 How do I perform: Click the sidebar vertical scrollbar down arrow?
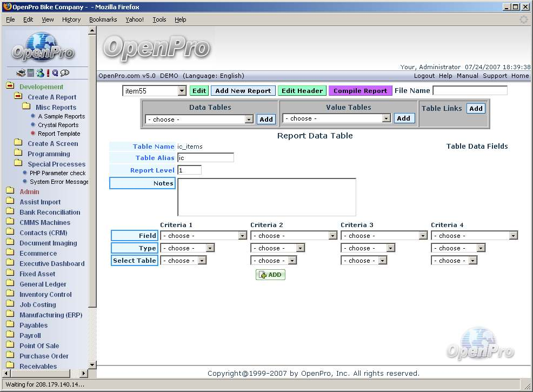[x=92, y=365]
